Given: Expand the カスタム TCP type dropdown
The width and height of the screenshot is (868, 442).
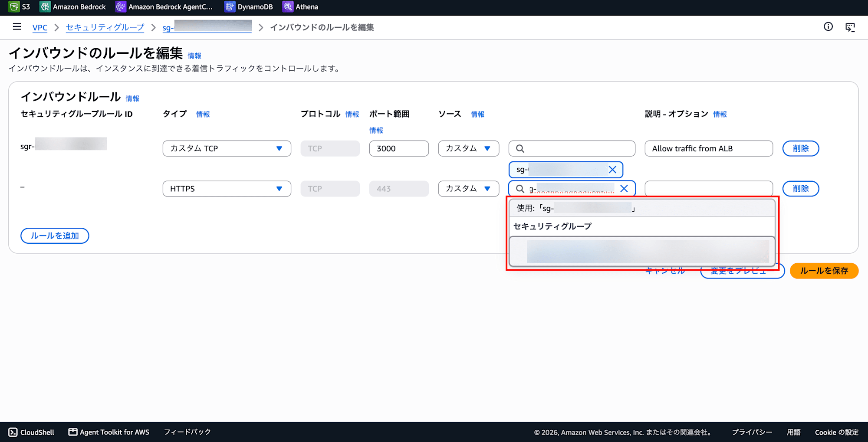Looking at the screenshot, I should [x=227, y=148].
